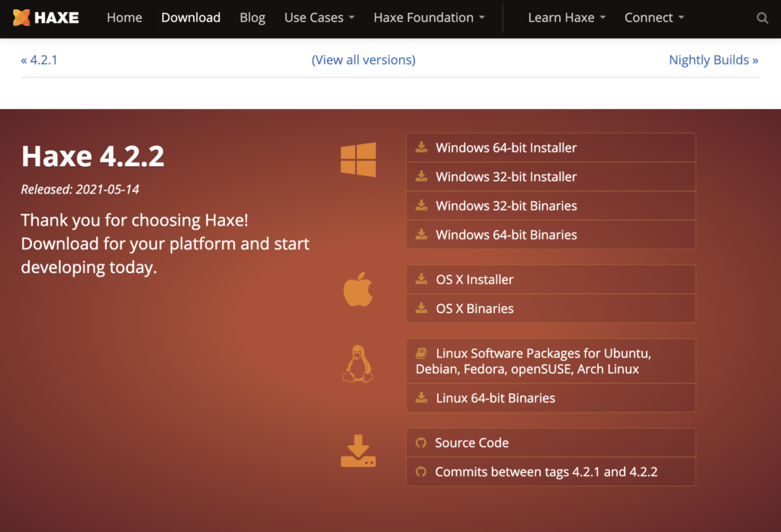Click download icon beside Linux 64-bit Binaries
Viewport: 781px width, 532px height.
tap(421, 397)
